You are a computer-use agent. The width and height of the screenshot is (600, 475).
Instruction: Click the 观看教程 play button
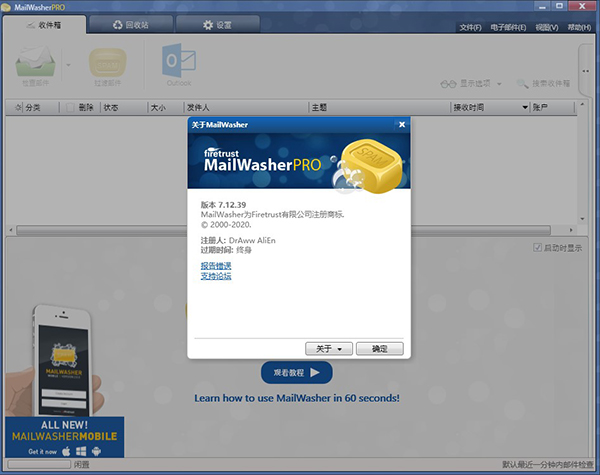pyautogui.click(x=297, y=372)
